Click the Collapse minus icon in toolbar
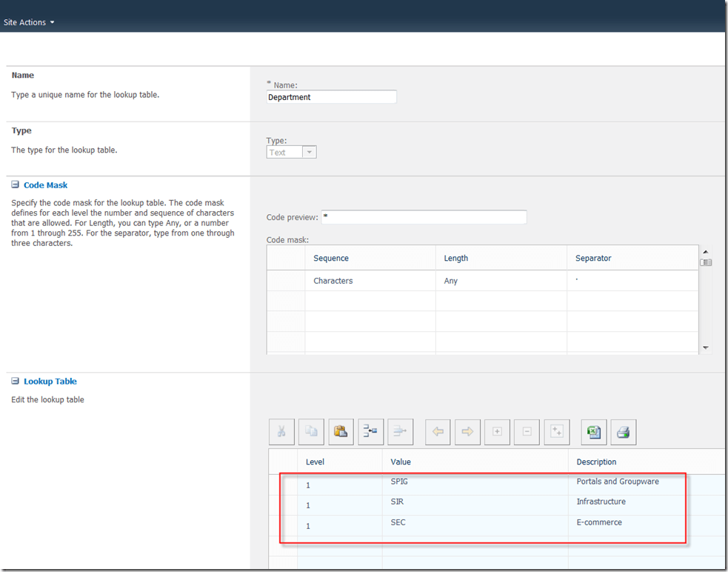The image size is (728, 572). coord(527,432)
